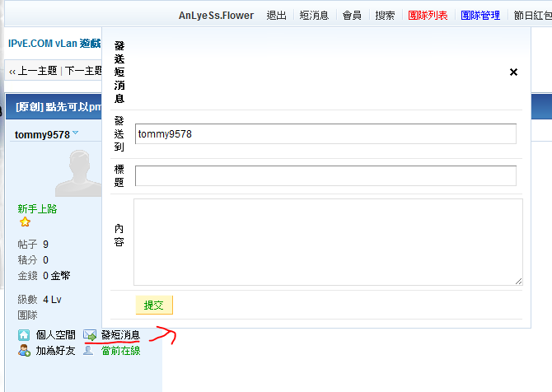Close the 發送短消息 dialog with the X
This screenshot has height=392, width=552.
[x=513, y=72]
